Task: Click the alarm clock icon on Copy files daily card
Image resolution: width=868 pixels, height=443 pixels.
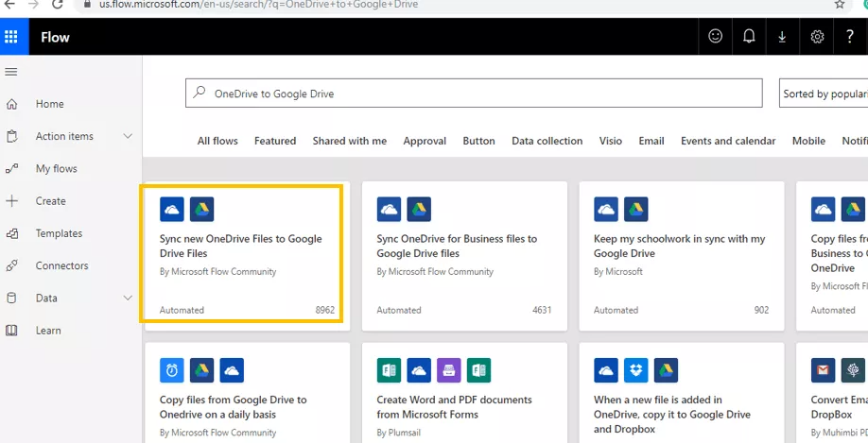Action: tap(171, 370)
